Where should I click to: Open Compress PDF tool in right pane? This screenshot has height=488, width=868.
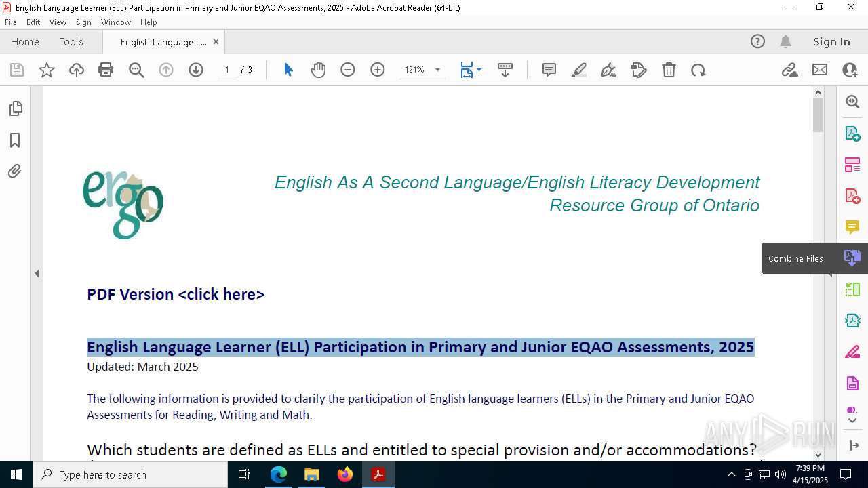[x=852, y=321]
